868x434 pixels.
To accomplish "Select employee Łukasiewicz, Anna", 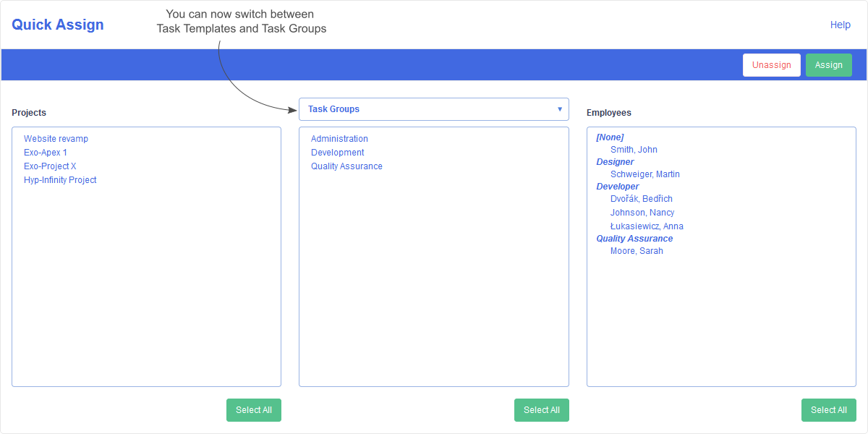I will [647, 226].
